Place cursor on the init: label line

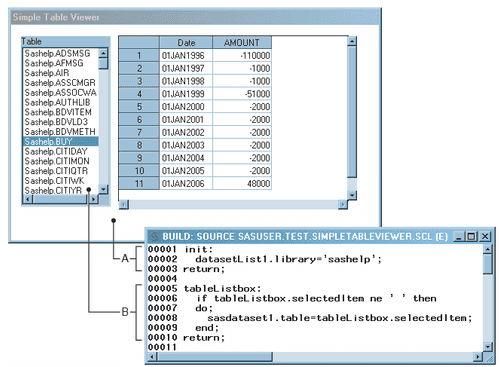[199, 249]
